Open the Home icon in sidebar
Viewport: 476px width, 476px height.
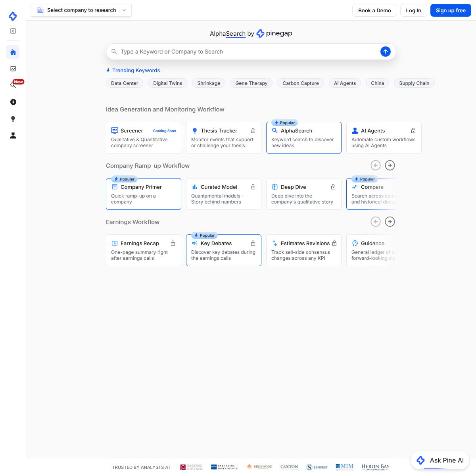pyautogui.click(x=13, y=52)
